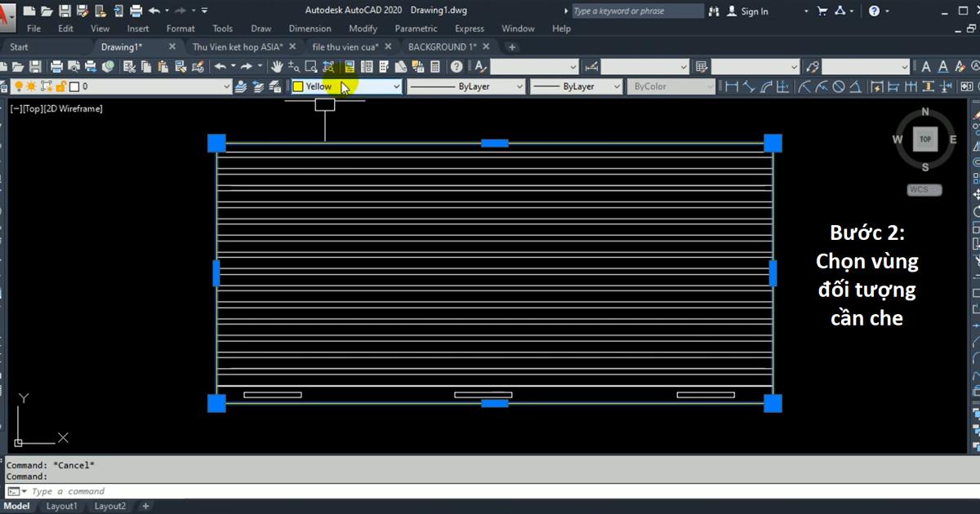Click the Zoom Window icon
Screen dimensions: 980x514
(x=311, y=67)
